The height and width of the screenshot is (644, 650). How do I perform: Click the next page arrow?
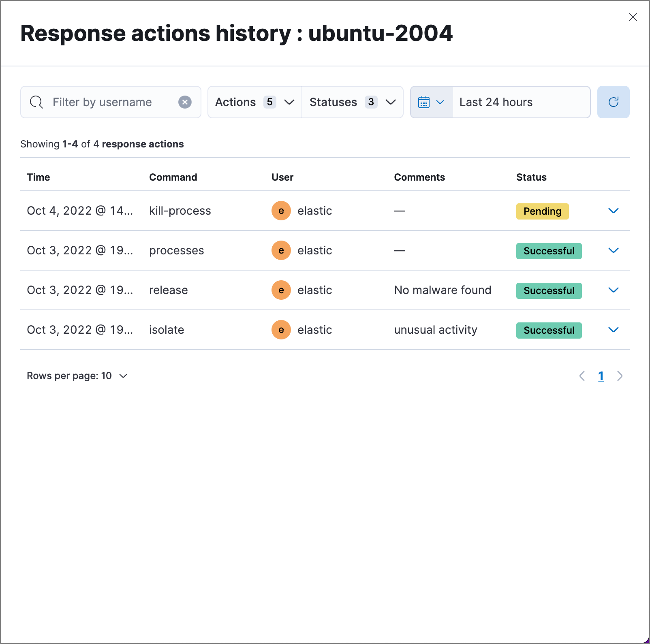[620, 376]
